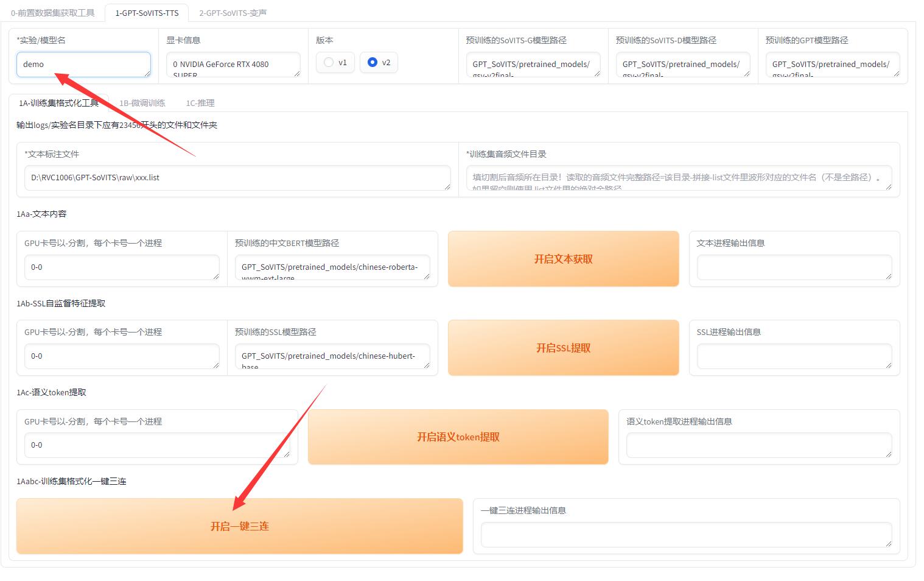Image resolution: width=924 pixels, height=581 pixels.
Task: Click the 预训练的中文BERT模型路径 field
Action: pyautogui.click(x=332, y=267)
